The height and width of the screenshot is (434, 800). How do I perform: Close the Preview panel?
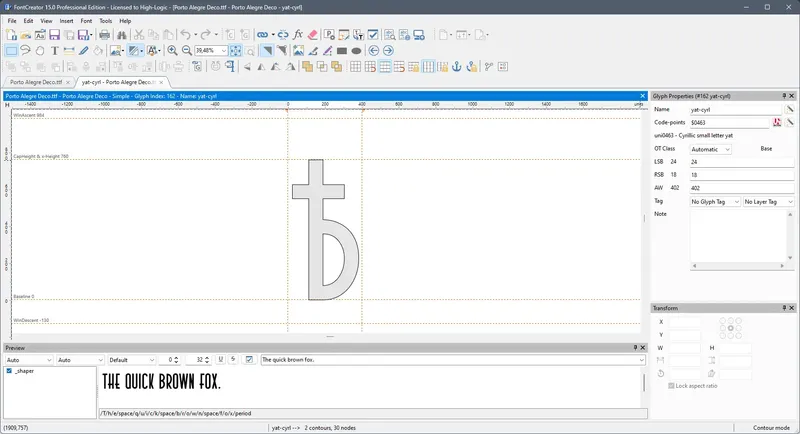pos(643,348)
